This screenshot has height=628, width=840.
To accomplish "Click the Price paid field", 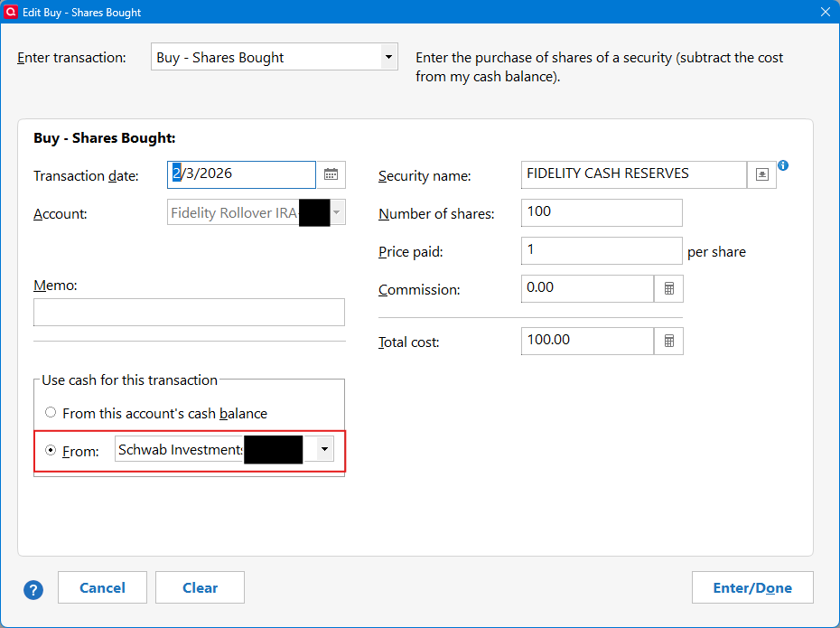I will (x=602, y=251).
